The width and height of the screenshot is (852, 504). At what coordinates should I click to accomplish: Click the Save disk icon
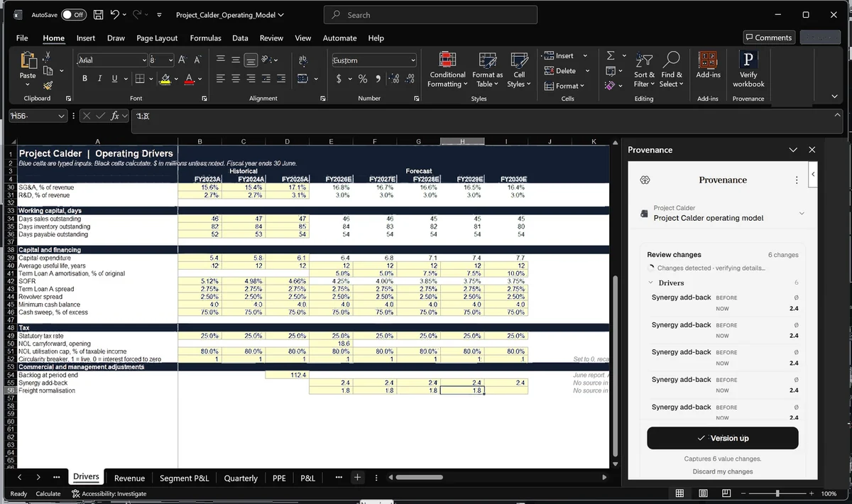coord(99,14)
